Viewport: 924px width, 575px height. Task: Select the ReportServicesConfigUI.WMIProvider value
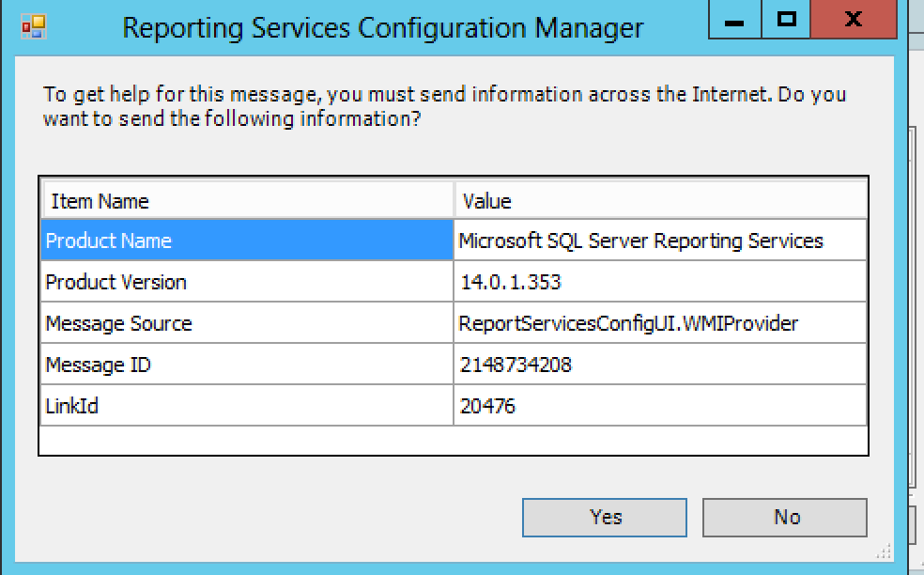click(x=660, y=322)
